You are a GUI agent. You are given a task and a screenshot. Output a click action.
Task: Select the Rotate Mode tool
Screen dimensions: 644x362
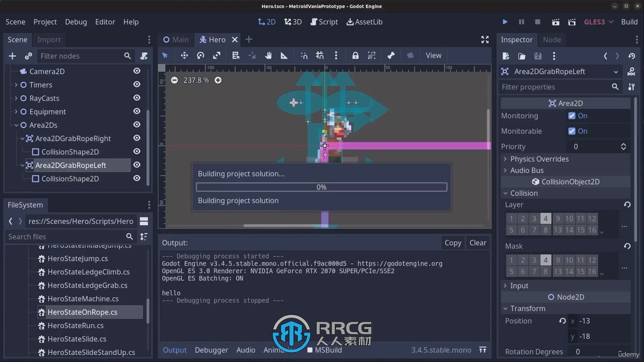click(x=200, y=55)
